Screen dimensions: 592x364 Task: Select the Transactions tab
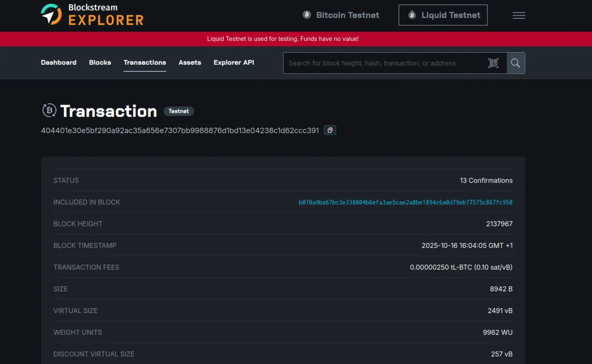pos(145,62)
